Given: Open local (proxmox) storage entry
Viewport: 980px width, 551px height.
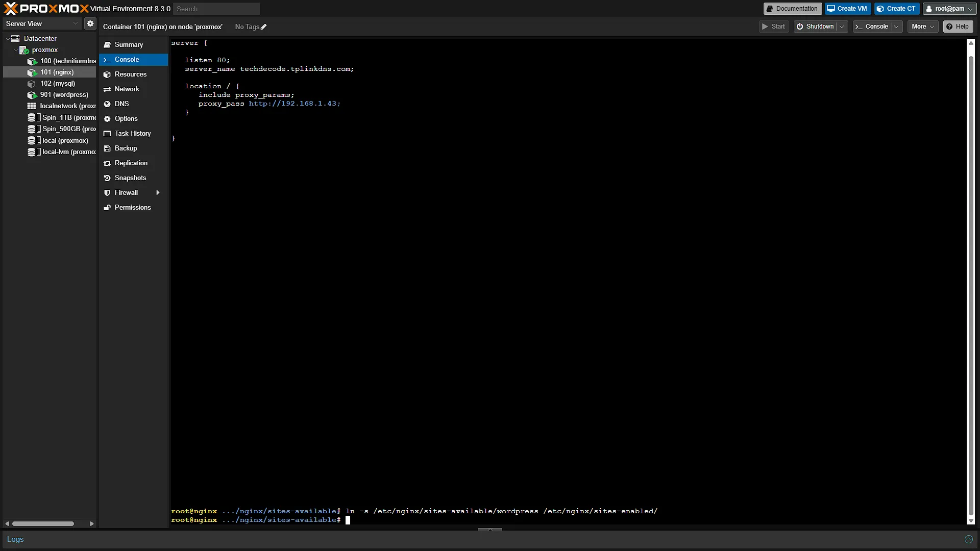Looking at the screenshot, I should pyautogui.click(x=58, y=140).
